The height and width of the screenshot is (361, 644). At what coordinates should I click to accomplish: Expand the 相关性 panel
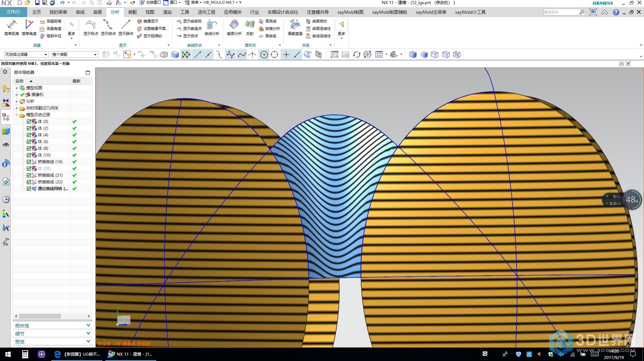[x=52, y=325]
